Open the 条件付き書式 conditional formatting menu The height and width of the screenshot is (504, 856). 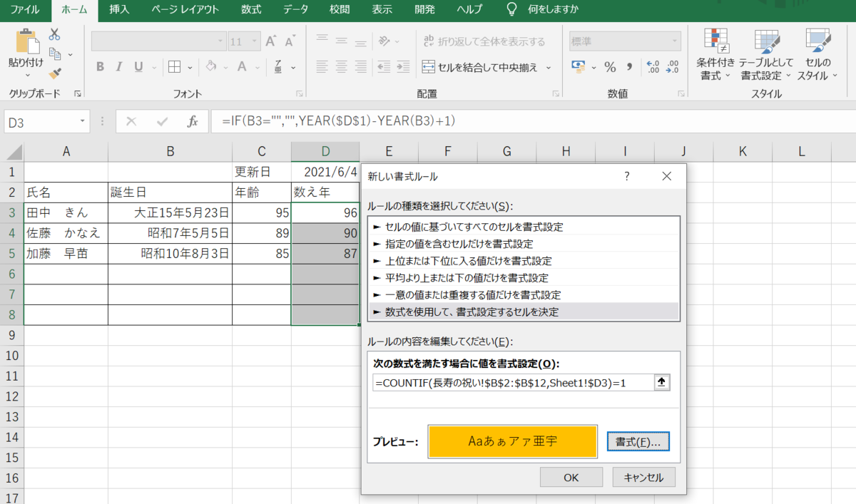click(715, 55)
